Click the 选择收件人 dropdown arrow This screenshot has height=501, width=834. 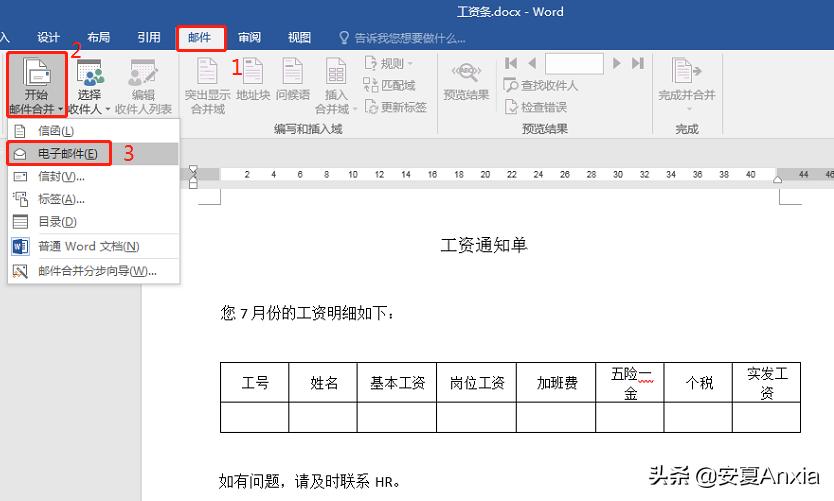point(107,109)
